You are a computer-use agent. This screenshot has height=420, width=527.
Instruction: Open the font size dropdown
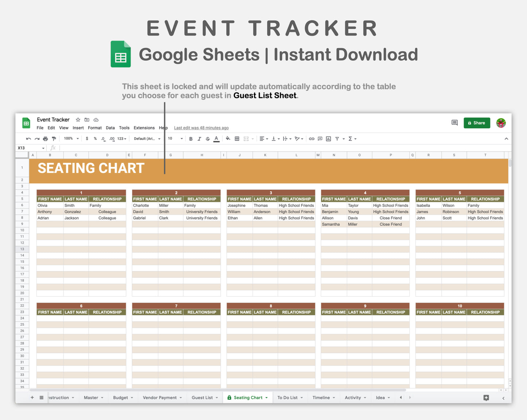tap(175, 139)
